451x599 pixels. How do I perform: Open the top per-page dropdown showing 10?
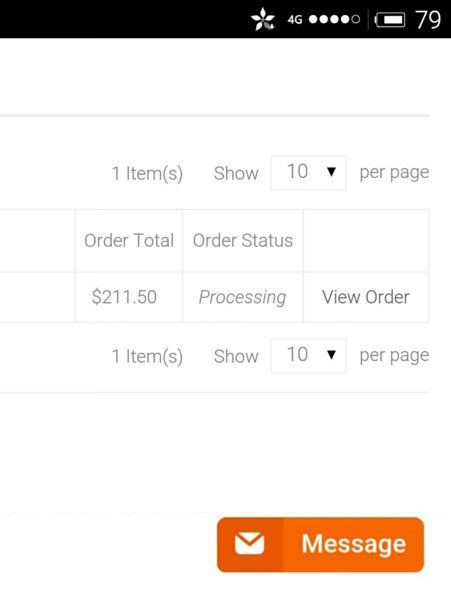(x=309, y=173)
